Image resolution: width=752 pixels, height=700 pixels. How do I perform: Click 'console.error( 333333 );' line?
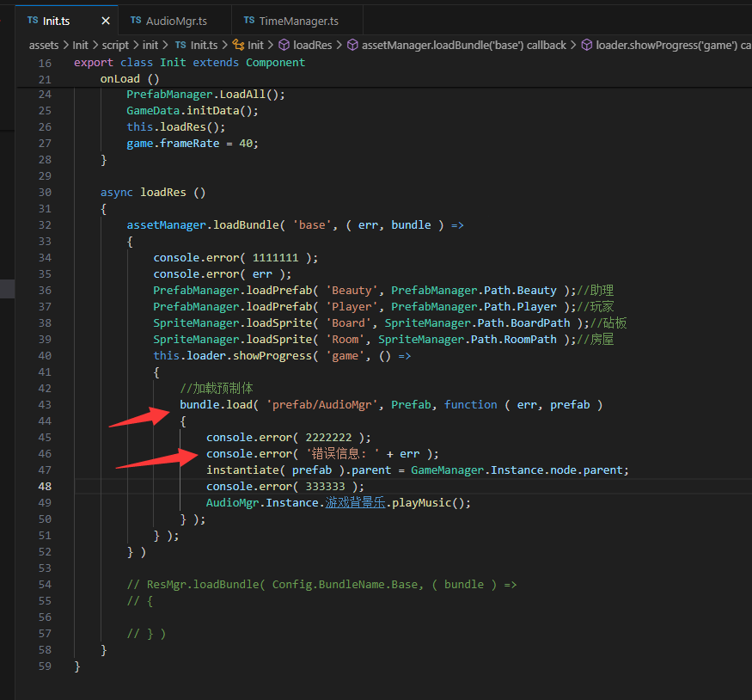pos(284,487)
